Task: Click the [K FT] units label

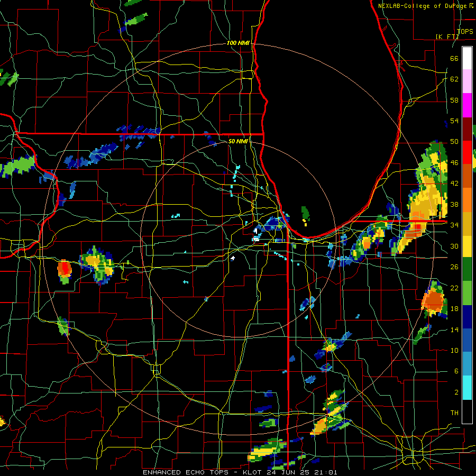Action: (447, 36)
